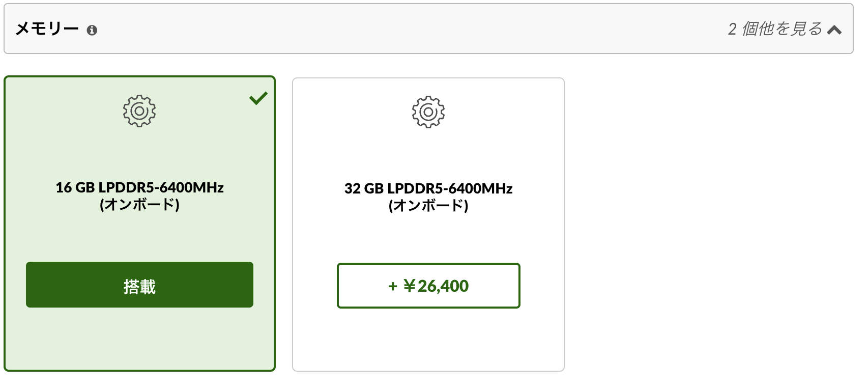Select the blank area below the ¥26,400 button
This screenshot has height=388, width=868.
click(x=428, y=340)
